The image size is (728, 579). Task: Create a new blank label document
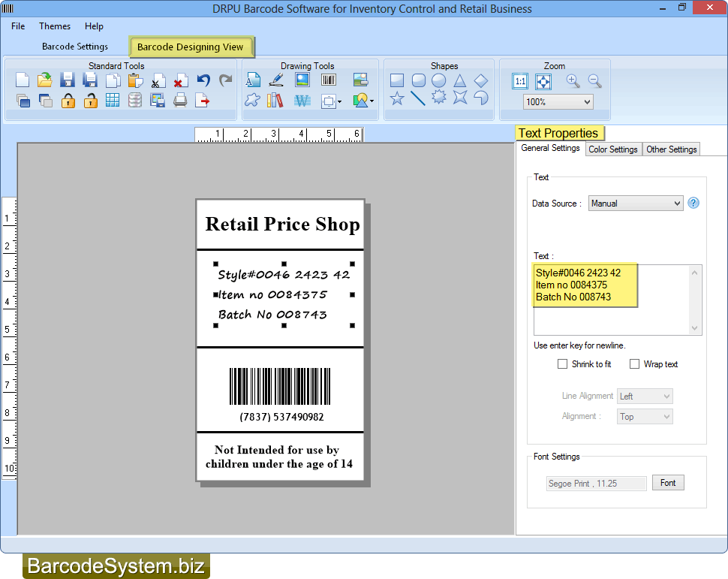[23, 80]
